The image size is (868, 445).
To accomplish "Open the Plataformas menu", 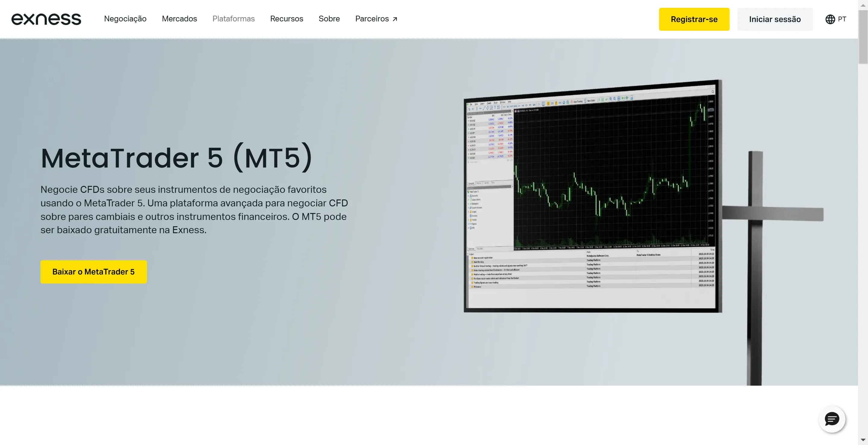I will coord(234,19).
